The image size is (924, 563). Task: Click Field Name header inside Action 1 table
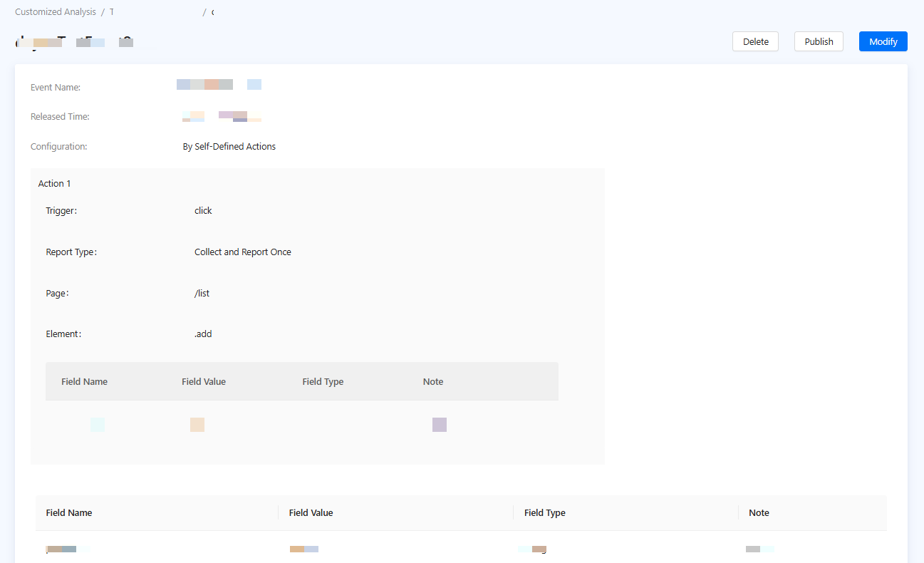(84, 381)
